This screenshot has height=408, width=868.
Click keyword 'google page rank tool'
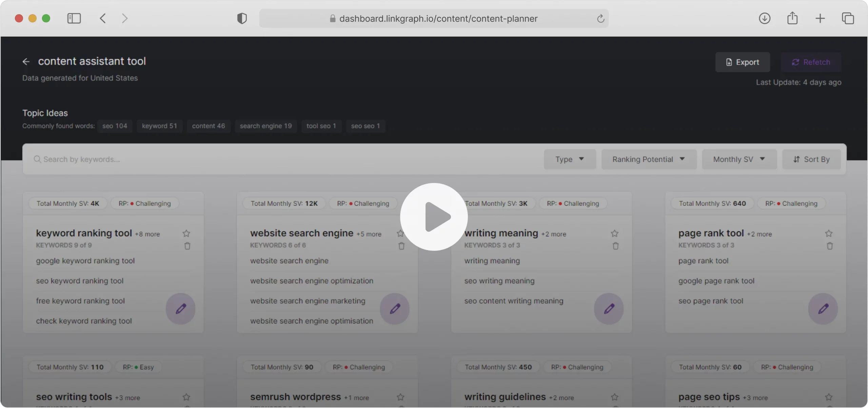[716, 281]
